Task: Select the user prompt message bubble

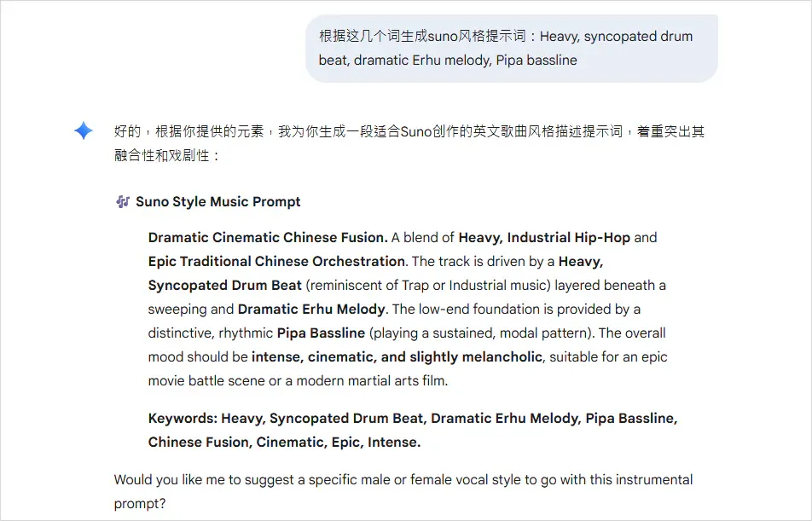Action: (x=512, y=48)
